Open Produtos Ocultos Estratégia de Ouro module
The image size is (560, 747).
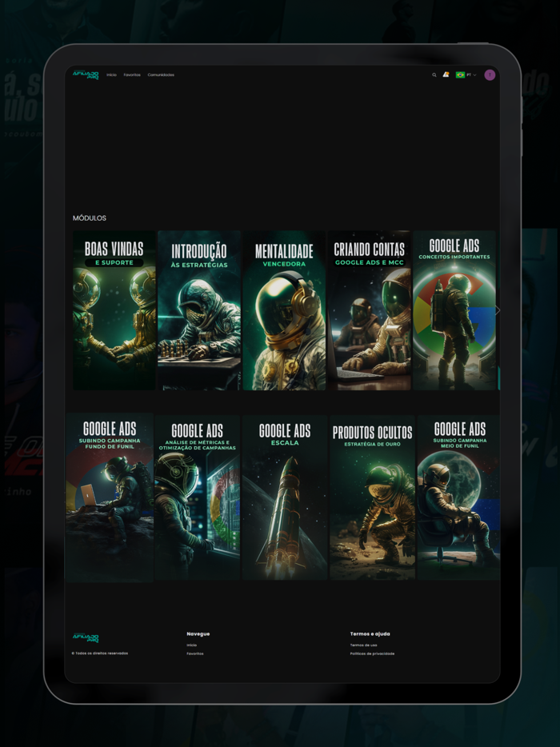(372, 497)
